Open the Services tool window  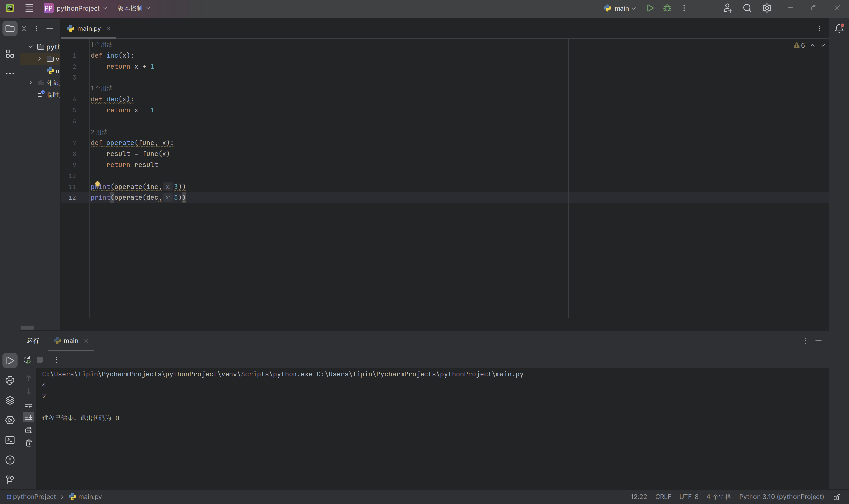tap(10, 420)
